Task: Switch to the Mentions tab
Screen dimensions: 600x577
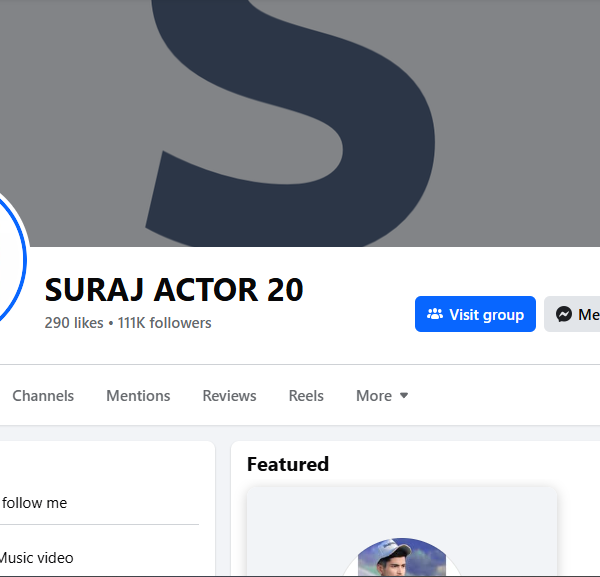Action: [x=138, y=396]
